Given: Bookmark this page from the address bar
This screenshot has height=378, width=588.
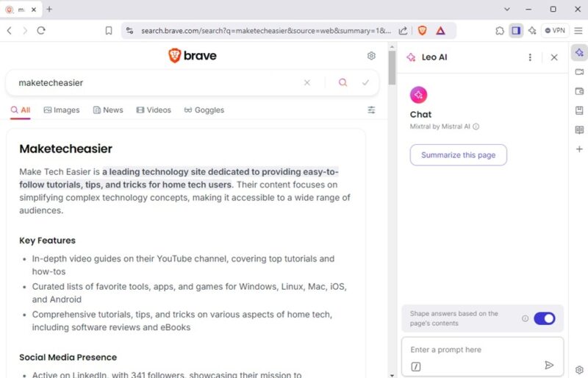Looking at the screenshot, I should 109,30.
